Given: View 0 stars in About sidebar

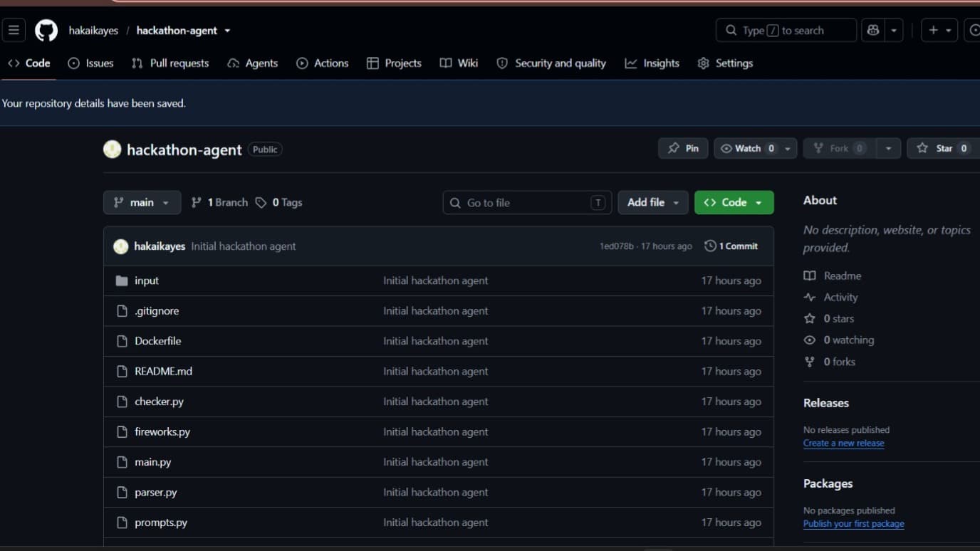Looking at the screenshot, I should click(829, 318).
